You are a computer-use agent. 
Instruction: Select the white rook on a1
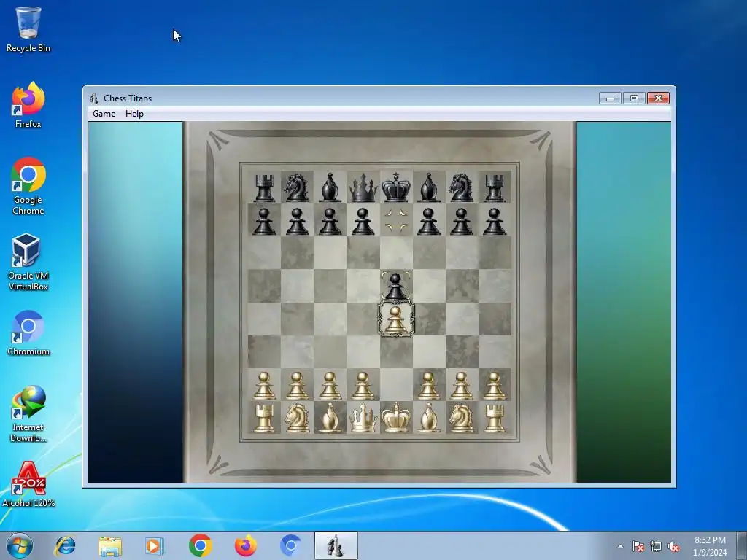point(264,418)
